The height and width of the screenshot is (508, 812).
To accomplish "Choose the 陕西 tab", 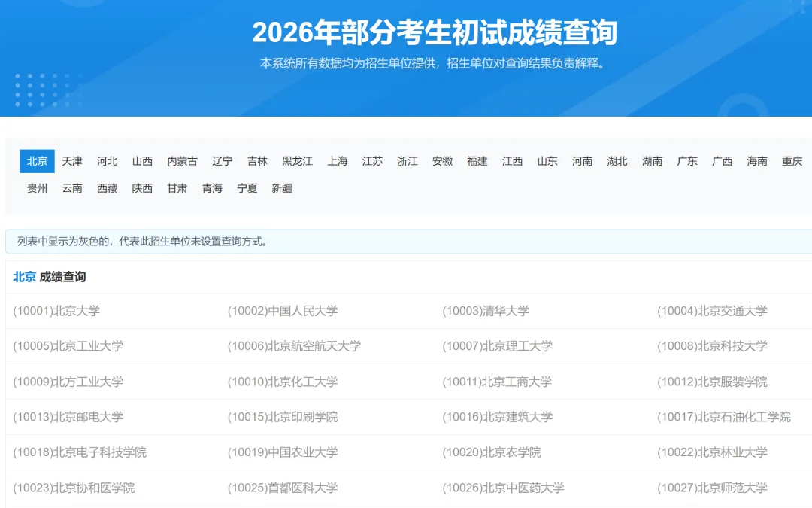I will coord(142,188).
